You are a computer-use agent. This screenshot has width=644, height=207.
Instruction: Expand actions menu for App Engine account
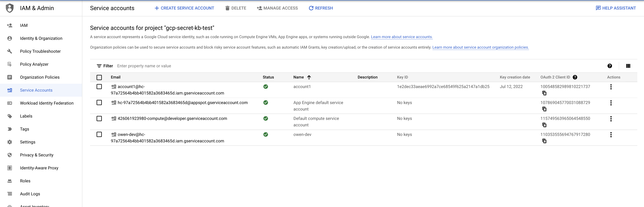[x=611, y=103]
